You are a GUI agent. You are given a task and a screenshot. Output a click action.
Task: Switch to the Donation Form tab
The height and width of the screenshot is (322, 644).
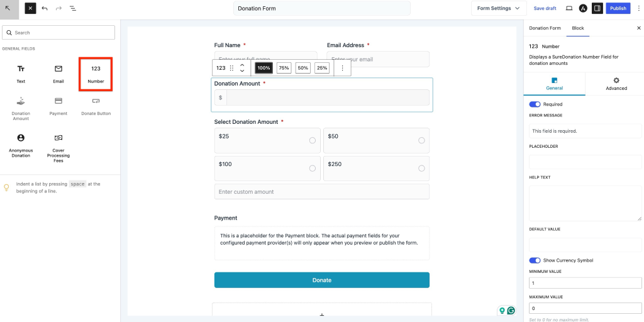[545, 28]
